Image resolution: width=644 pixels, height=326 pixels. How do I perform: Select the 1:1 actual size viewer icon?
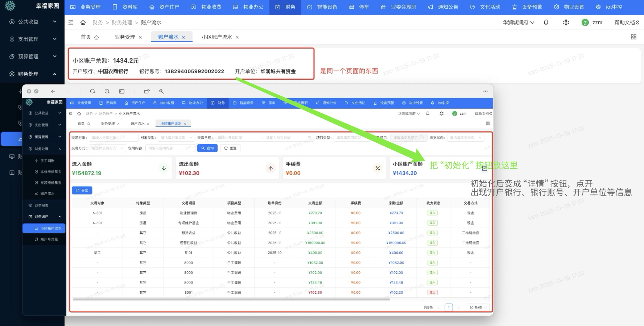coord(122,91)
